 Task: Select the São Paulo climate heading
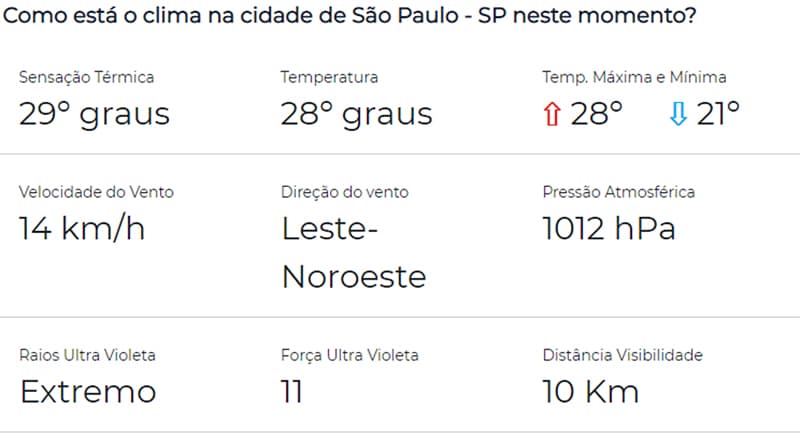click(349, 15)
